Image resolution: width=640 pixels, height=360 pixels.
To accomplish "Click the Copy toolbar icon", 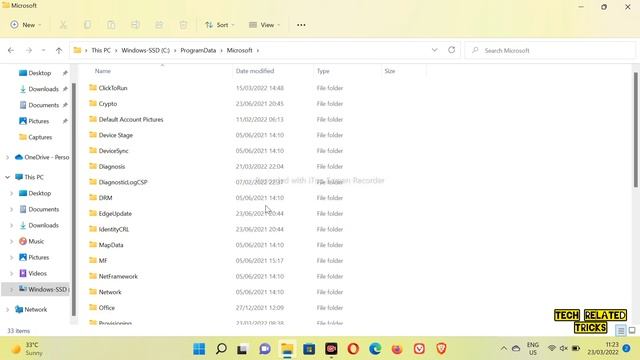I will click(87, 25).
